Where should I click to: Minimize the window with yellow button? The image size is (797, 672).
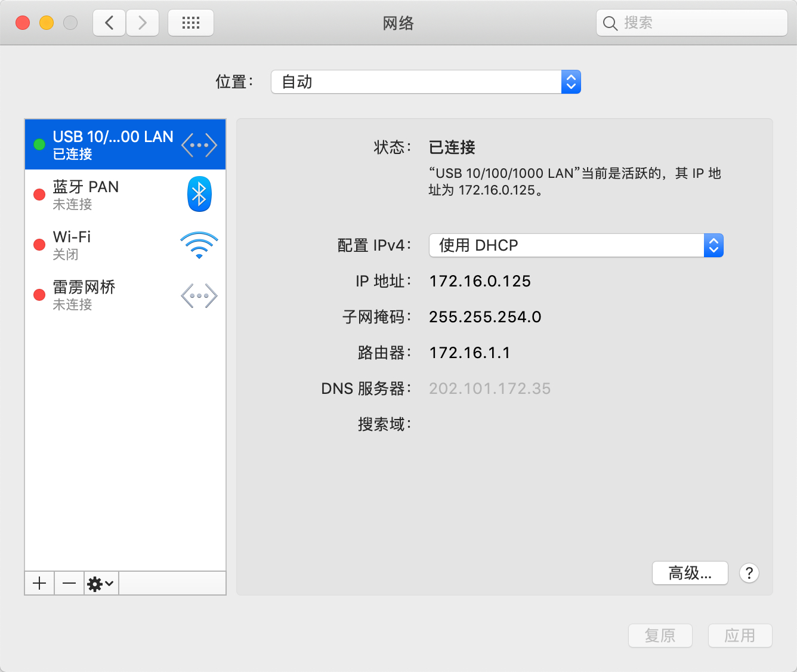tap(47, 23)
